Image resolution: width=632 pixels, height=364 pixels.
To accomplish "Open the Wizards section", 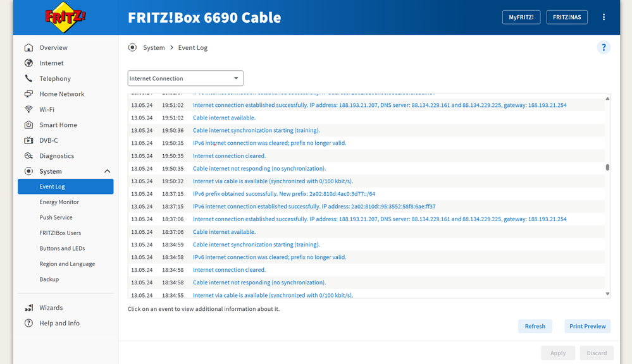I will (51, 308).
